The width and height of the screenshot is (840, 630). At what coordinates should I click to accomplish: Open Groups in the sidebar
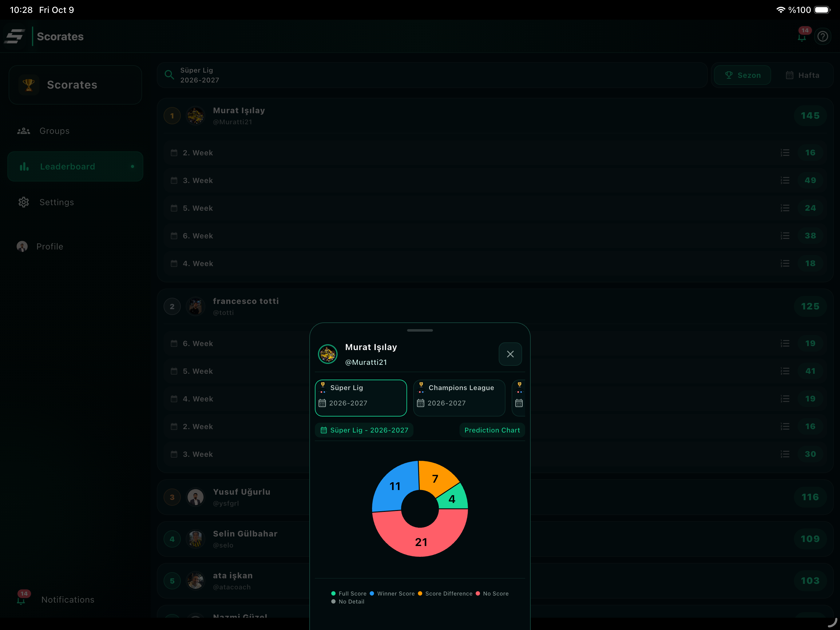click(x=75, y=131)
